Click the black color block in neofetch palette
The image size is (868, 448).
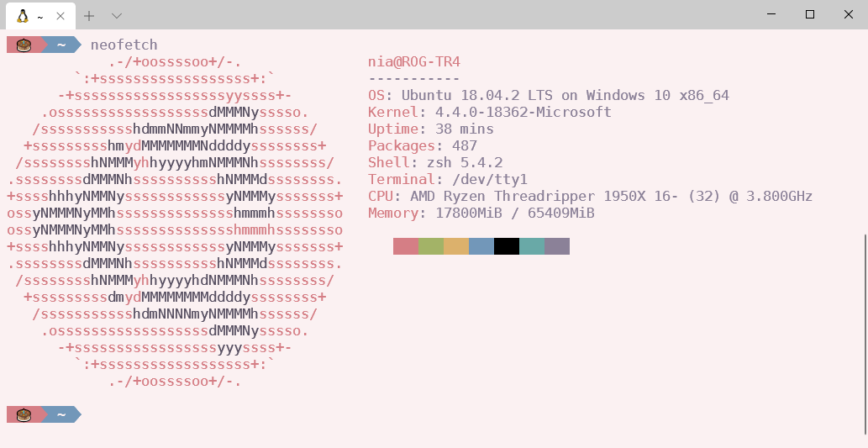click(507, 246)
